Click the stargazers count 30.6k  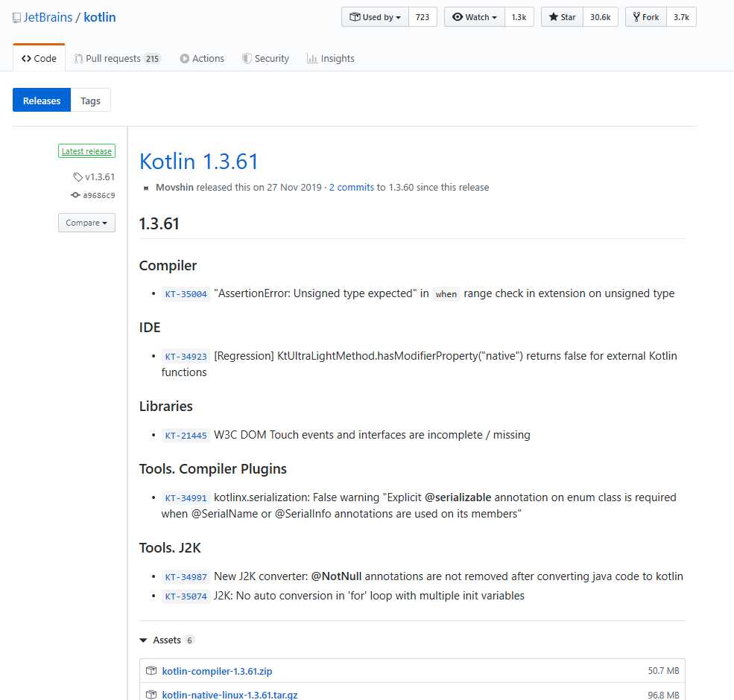[600, 17]
